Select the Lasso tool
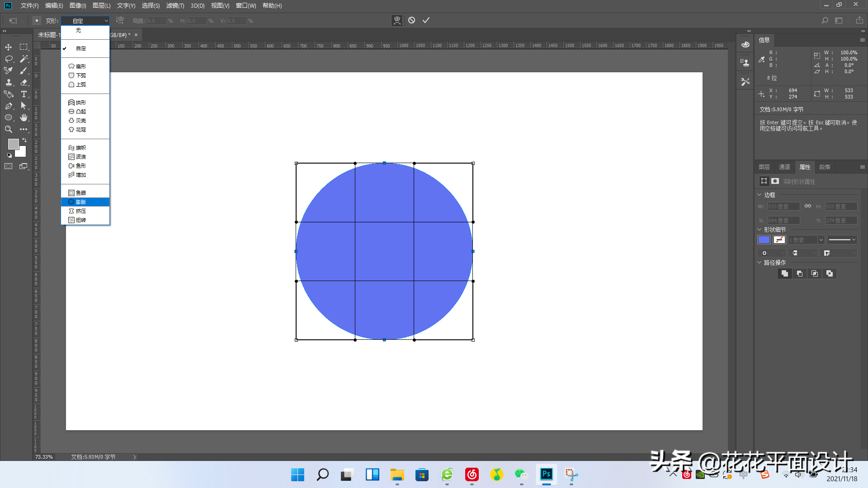The width and height of the screenshot is (868, 488). (9, 59)
